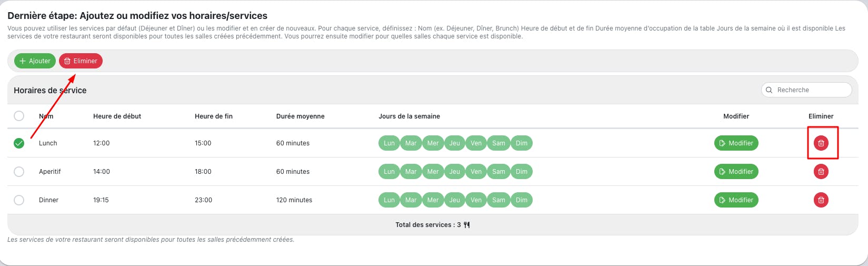Click the red Eliminer toolbar button
Screen dimensions: 868x266
click(81, 61)
